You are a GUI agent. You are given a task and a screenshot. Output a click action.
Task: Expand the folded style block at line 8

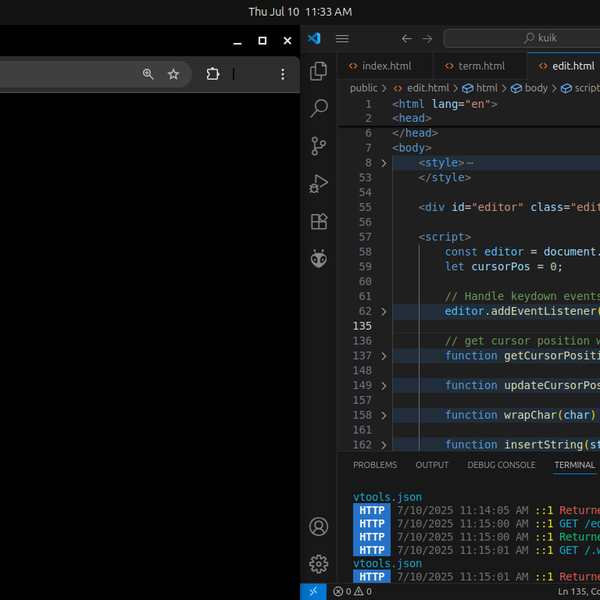click(x=383, y=163)
